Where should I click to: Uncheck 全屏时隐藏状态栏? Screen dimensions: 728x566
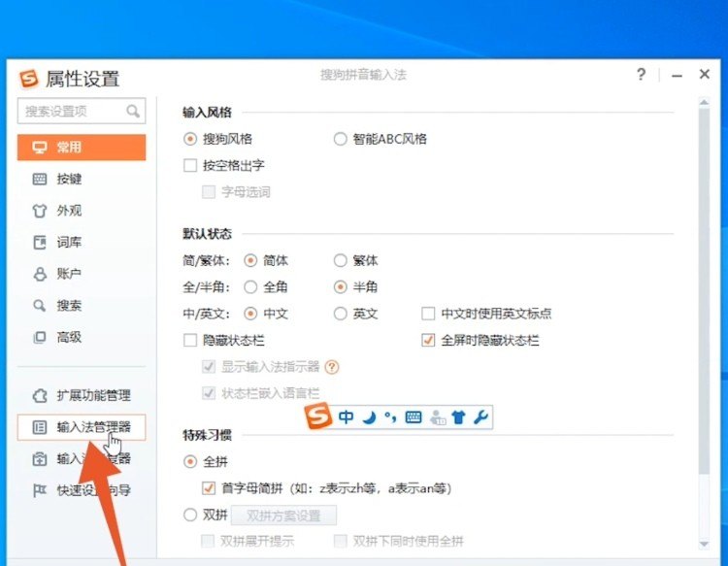428,341
